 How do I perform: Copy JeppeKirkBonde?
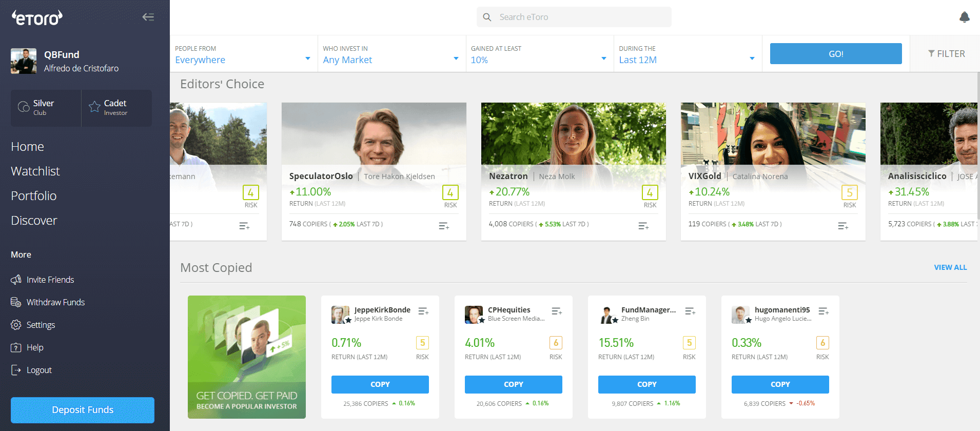pos(380,384)
